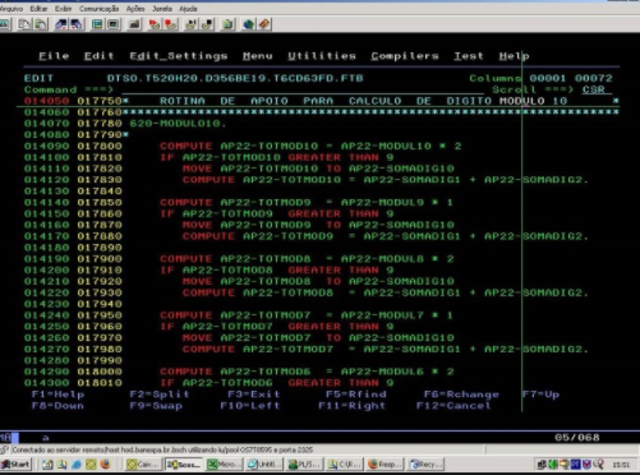Open color remap with the dark screen icon
Screen dimensions: 640x475
[113, 24]
